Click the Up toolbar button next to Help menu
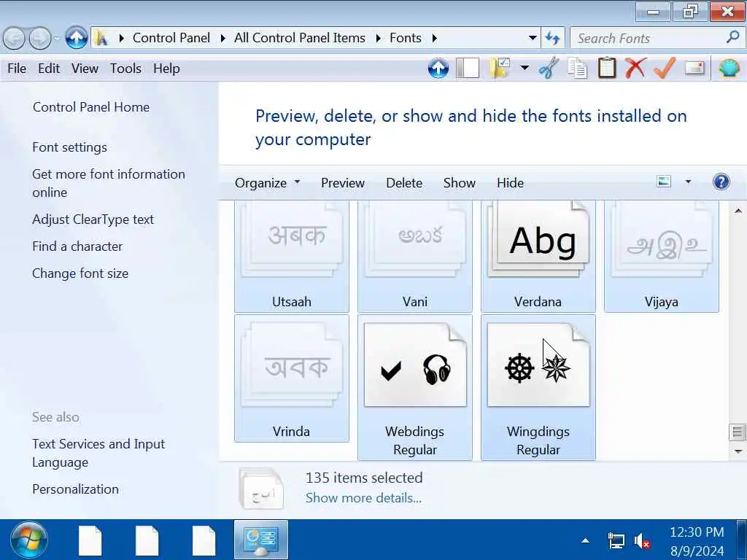The image size is (747, 560). [x=438, y=69]
